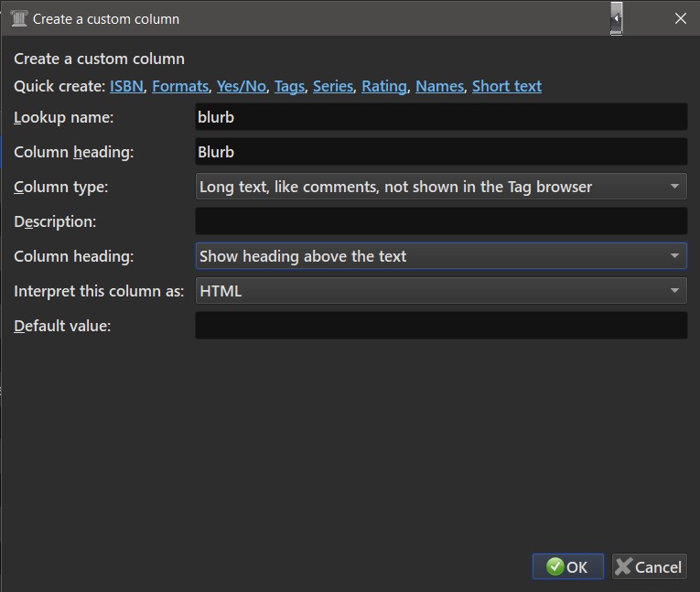Pick the Rating quick create link

point(384,86)
